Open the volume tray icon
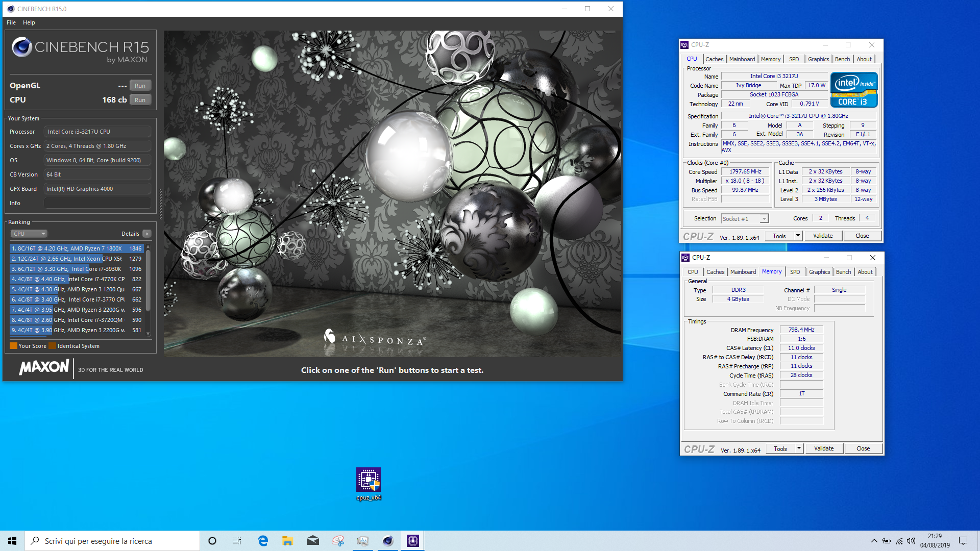Screen dimensions: 980x551 pyautogui.click(x=911, y=541)
